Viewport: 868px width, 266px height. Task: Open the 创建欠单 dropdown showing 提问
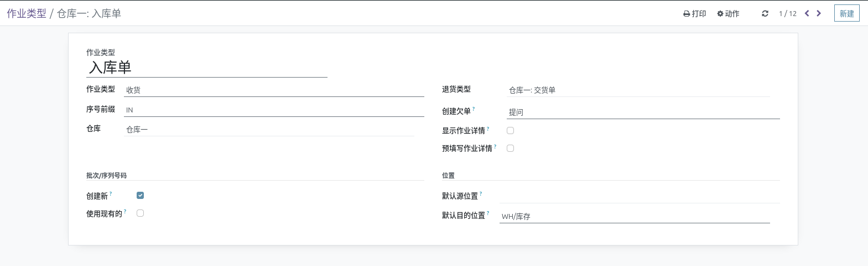pyautogui.click(x=643, y=112)
